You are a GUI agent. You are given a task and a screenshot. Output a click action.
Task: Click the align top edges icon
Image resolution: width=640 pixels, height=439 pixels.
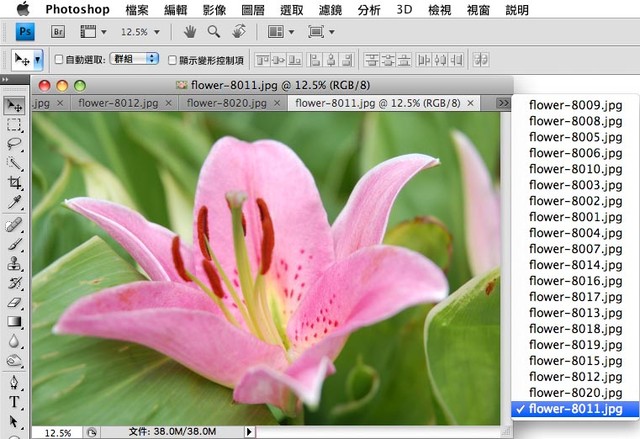click(262, 60)
